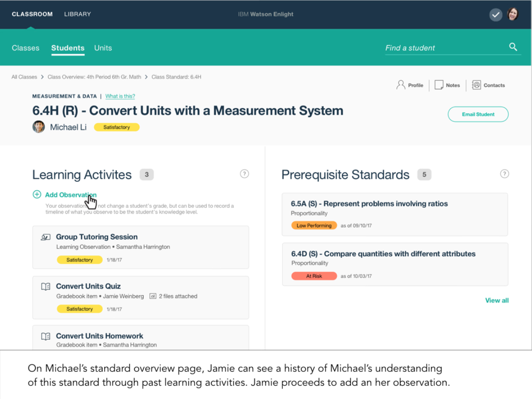Click the Learning Activites count badge 3
This screenshot has width=532, height=411.
(147, 175)
